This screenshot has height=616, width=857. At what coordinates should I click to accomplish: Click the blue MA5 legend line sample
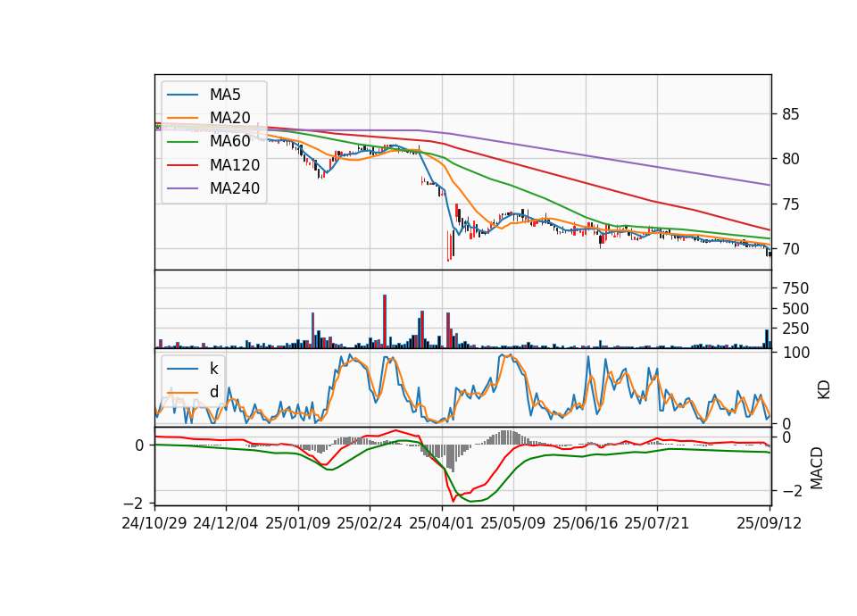tap(182, 95)
